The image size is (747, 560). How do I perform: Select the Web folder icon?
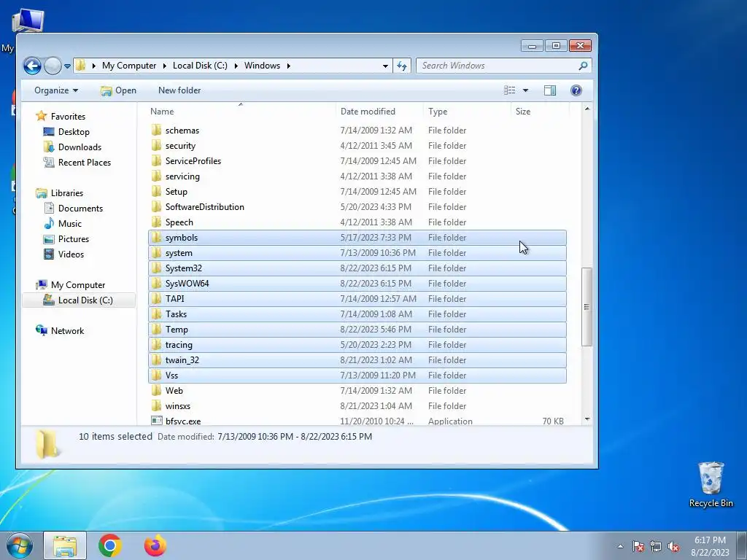pos(156,391)
